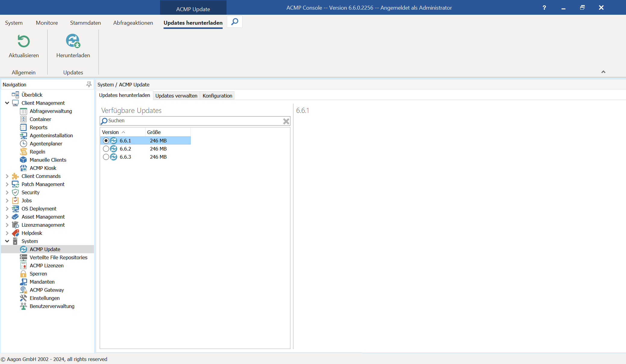Choose the radio button next to 6.6.1
This screenshot has height=364, width=626.
[x=106, y=140]
